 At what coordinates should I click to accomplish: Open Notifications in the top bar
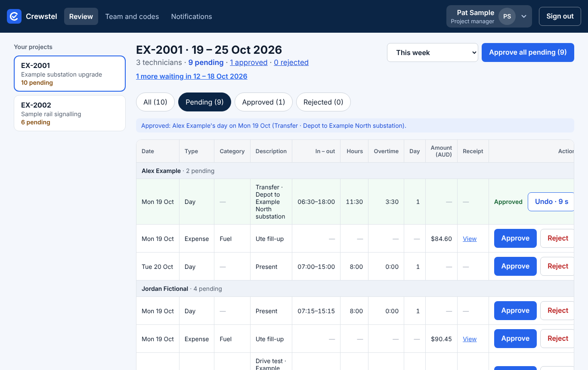coord(192,16)
